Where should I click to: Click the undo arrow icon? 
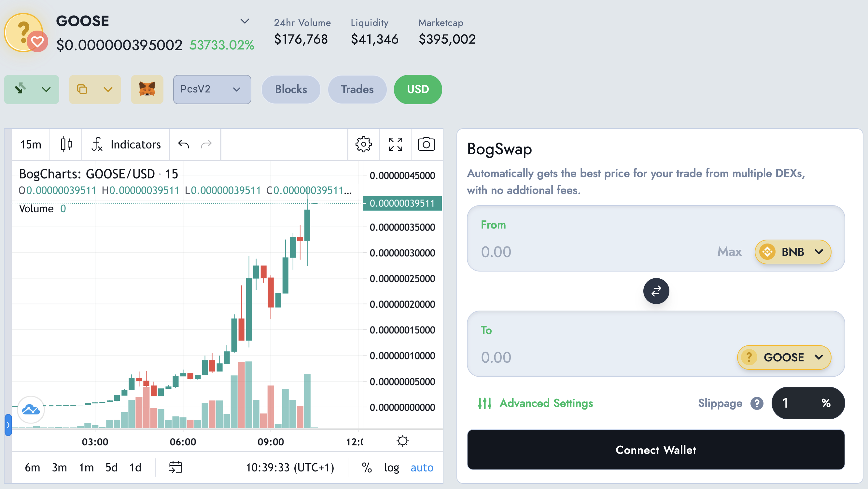[184, 144]
